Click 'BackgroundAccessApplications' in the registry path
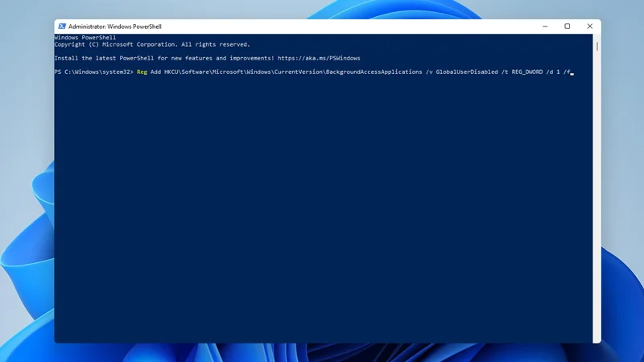Image resolution: width=644 pixels, height=362 pixels. pyautogui.click(x=374, y=72)
